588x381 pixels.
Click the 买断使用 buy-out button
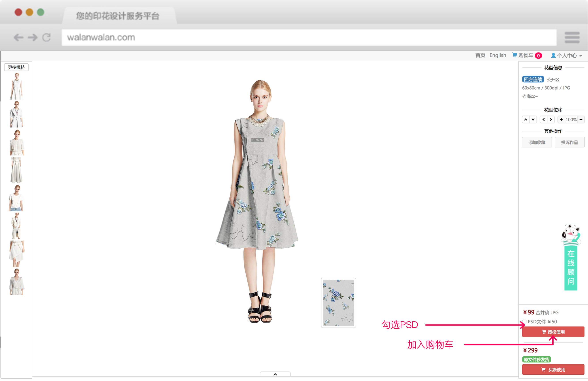pos(553,370)
